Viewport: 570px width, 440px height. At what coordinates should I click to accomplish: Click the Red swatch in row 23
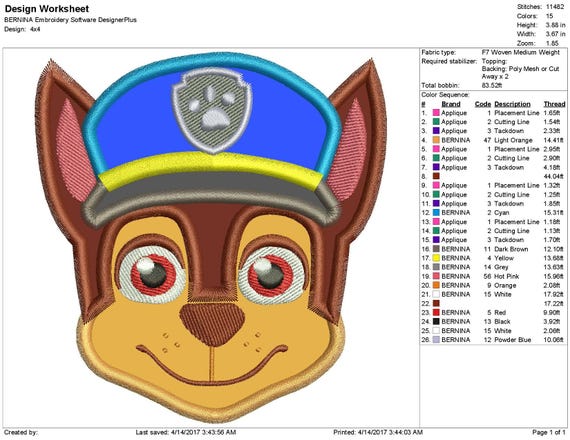[436, 312]
